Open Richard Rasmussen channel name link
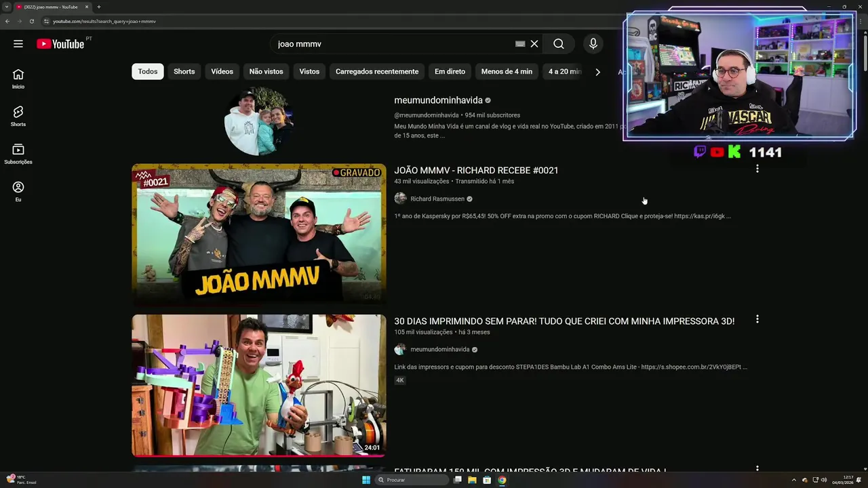The image size is (868, 488). (437, 199)
